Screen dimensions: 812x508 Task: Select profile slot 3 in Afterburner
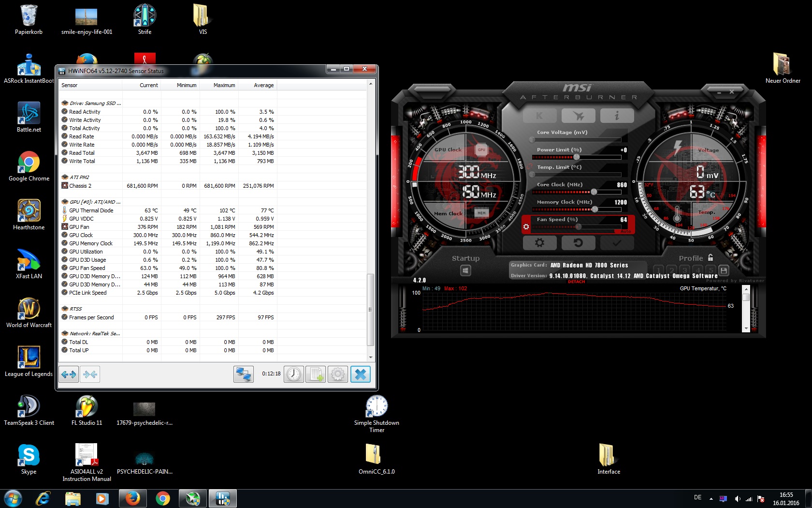684,270
